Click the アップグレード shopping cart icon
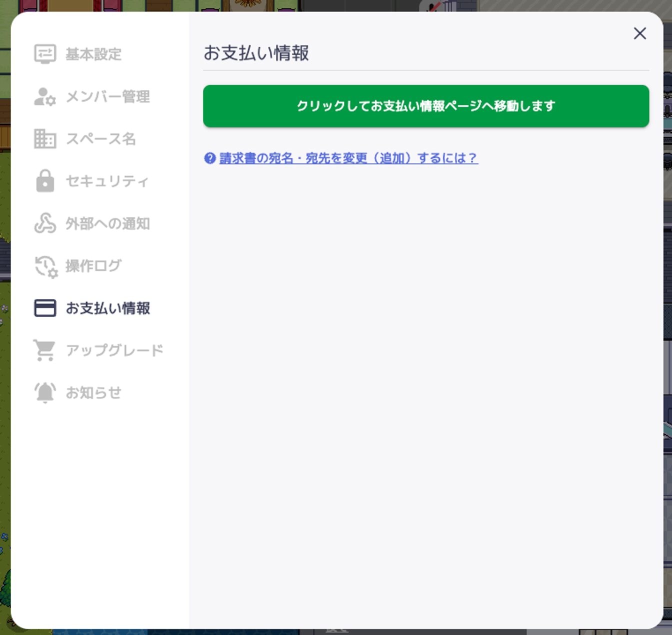The image size is (672, 635). pyautogui.click(x=45, y=350)
